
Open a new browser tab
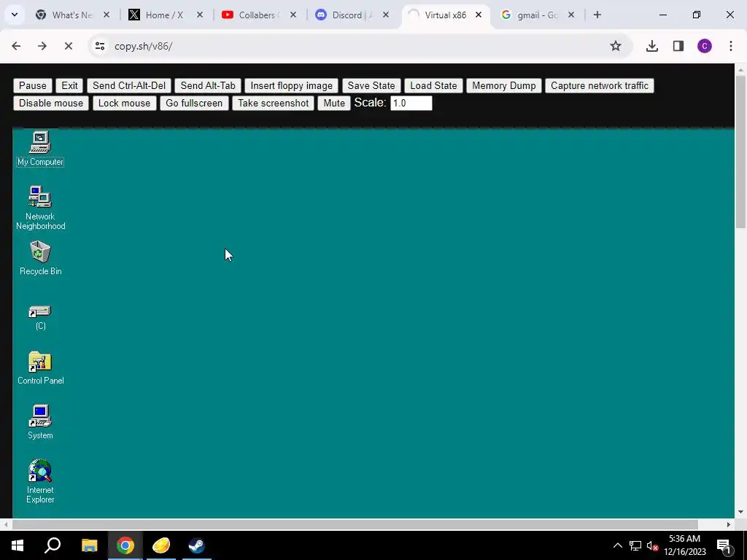point(597,15)
